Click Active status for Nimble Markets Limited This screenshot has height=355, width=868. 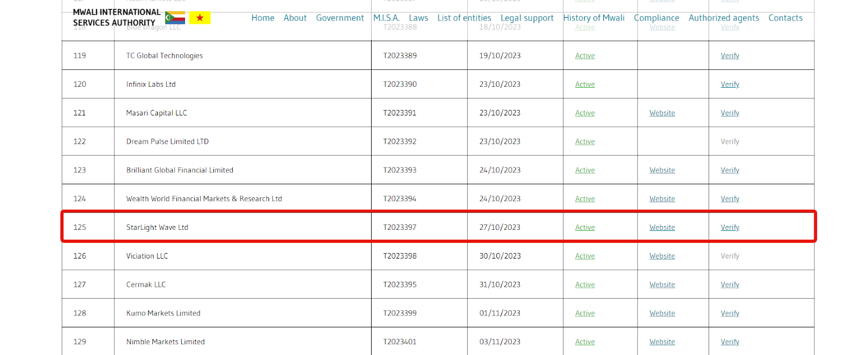tap(585, 342)
